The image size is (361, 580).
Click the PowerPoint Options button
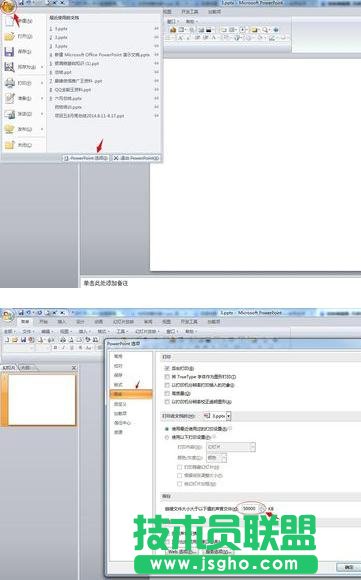[x=86, y=158]
